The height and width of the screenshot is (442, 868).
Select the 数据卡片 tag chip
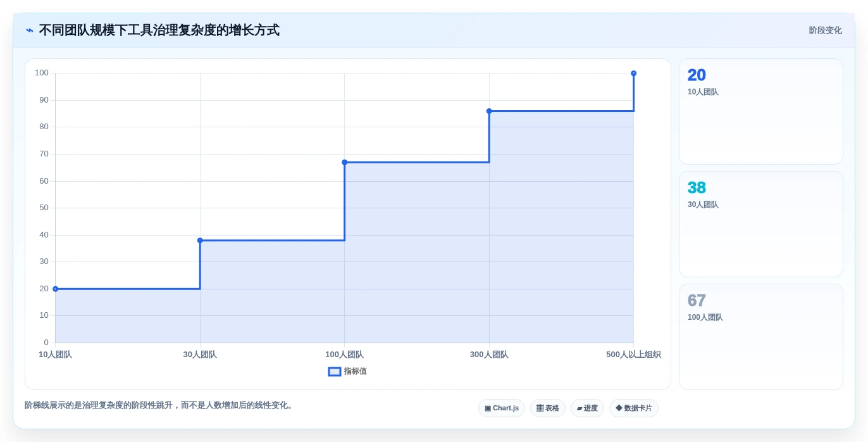click(634, 408)
